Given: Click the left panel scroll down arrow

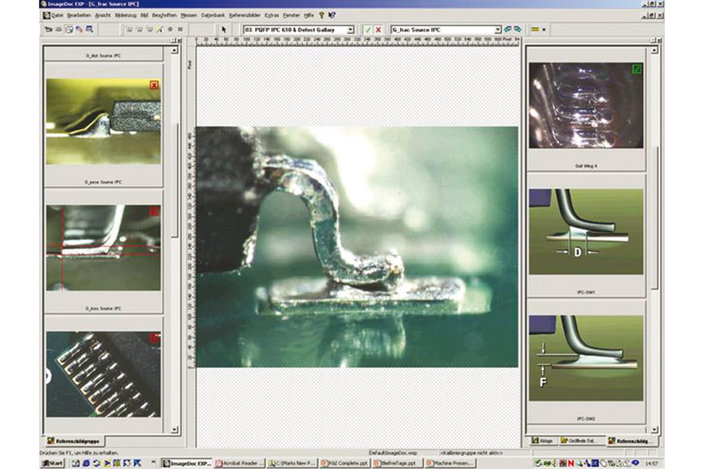Looking at the screenshot, I should (174, 430).
